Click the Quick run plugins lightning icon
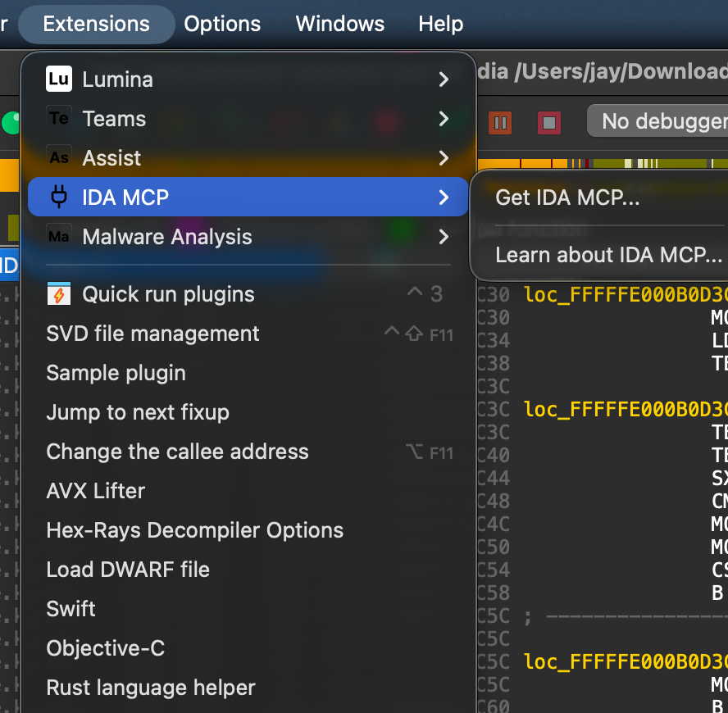This screenshot has height=713, width=728. click(x=59, y=294)
